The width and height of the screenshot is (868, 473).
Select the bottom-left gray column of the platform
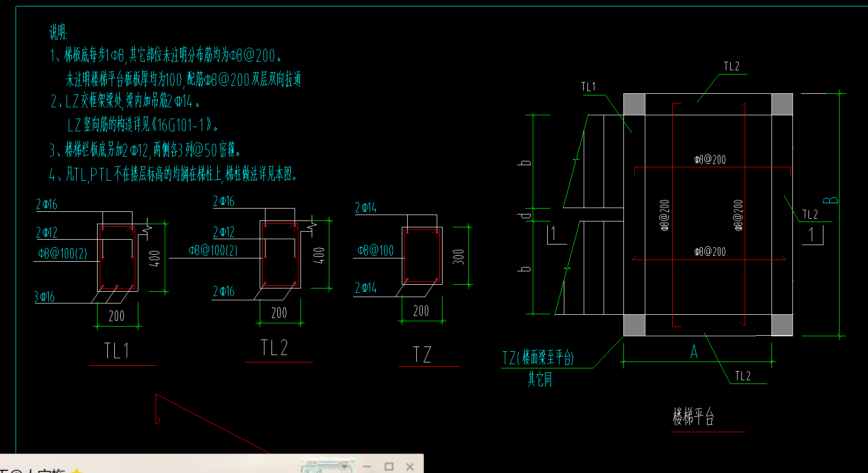coord(634,325)
